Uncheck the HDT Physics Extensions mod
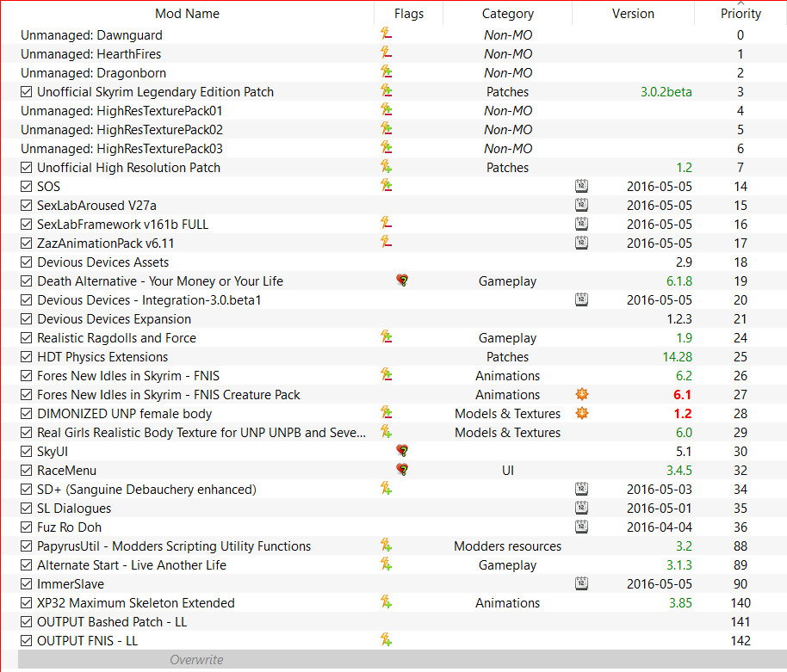This screenshot has width=787, height=672. tap(27, 357)
